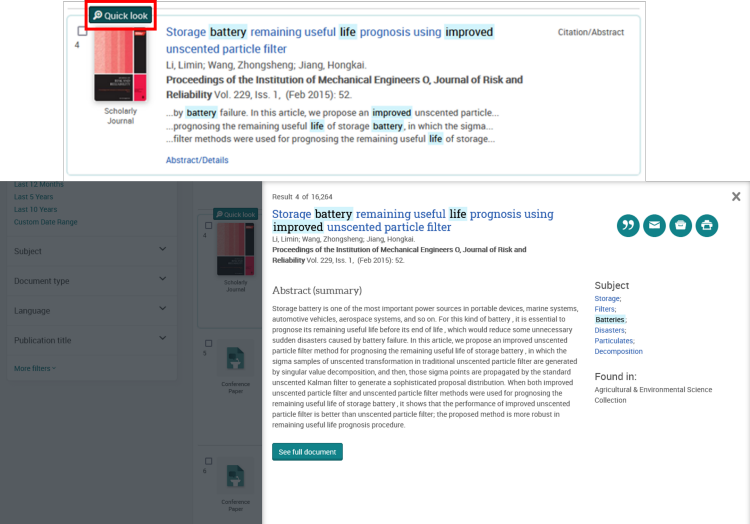
Task: Click the Print icon
Action: [x=707, y=225]
